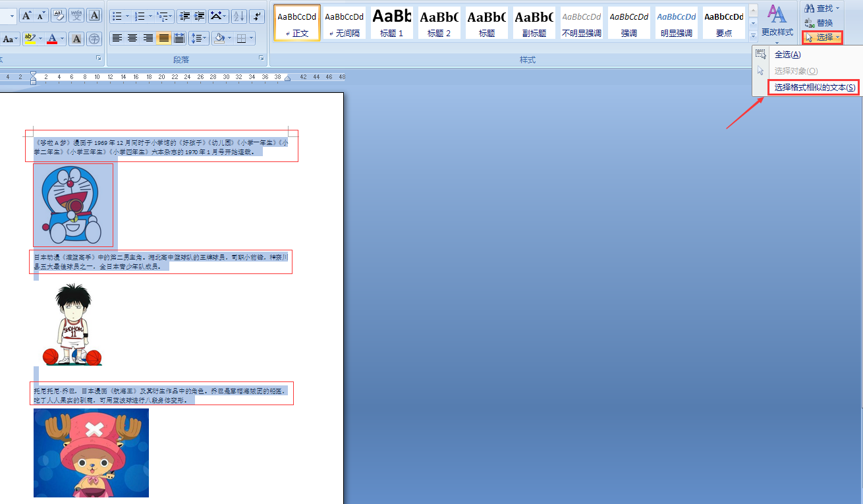
Task: Open numbering style dropdown arrow
Action: tap(150, 16)
